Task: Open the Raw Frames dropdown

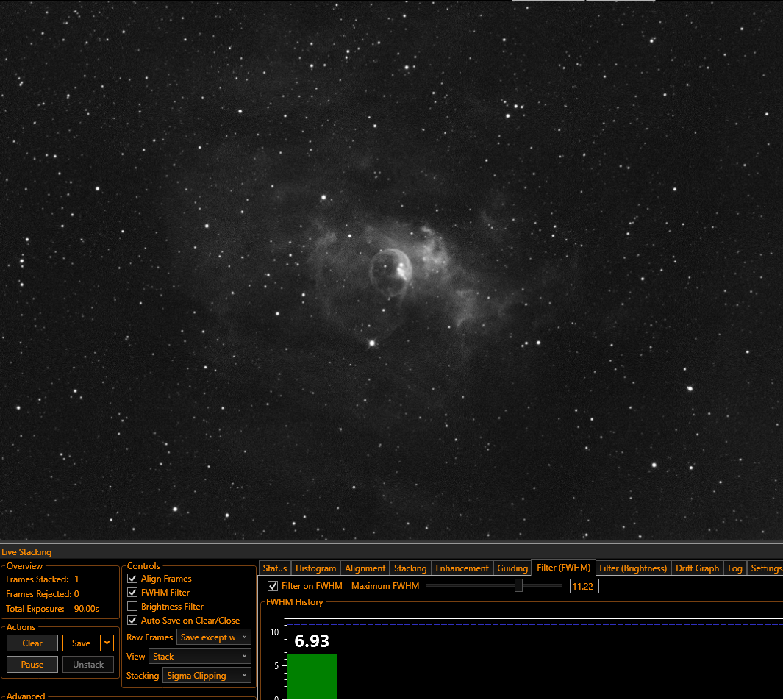Action: [214, 637]
